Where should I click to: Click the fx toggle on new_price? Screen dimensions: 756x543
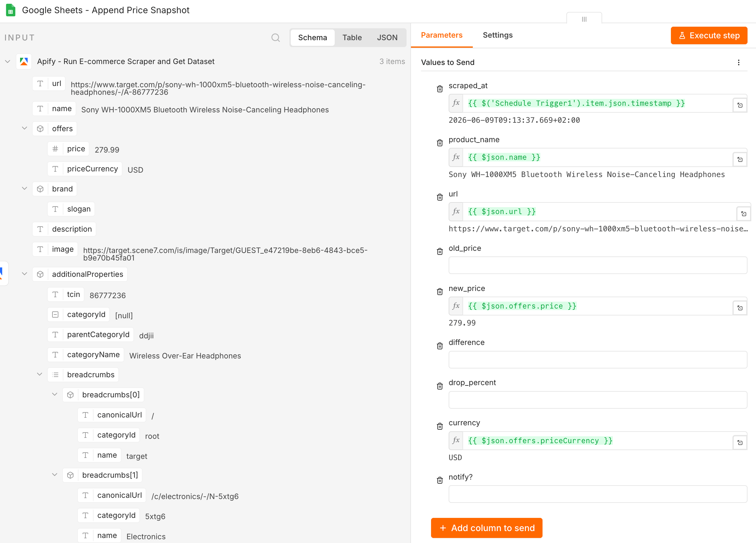tap(456, 306)
